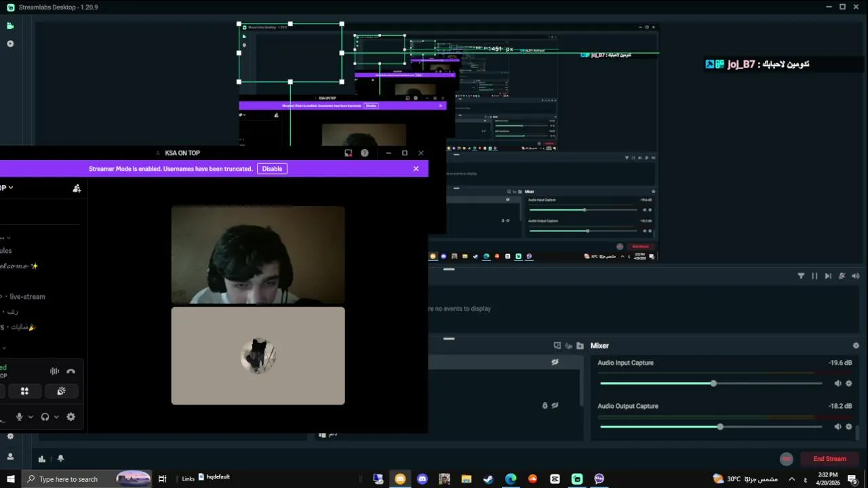Open Streamlabs account profile icon in sidebar
Screen dimensions: 868x488
(x=10, y=457)
